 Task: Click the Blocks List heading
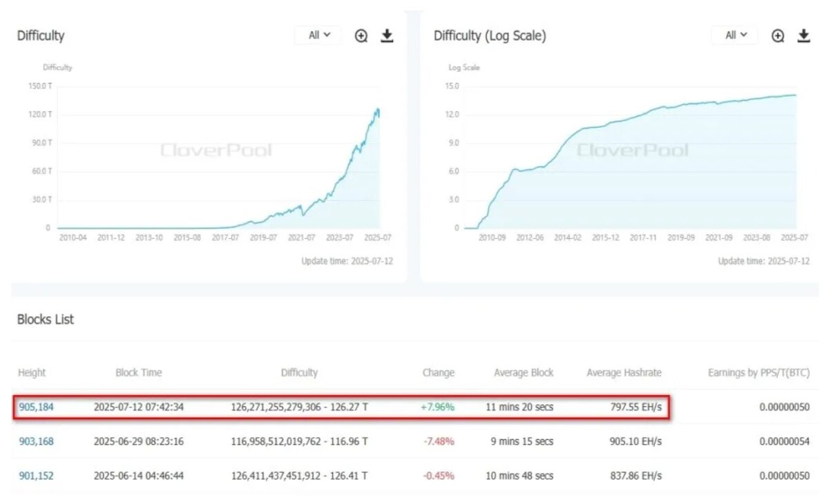(x=45, y=320)
